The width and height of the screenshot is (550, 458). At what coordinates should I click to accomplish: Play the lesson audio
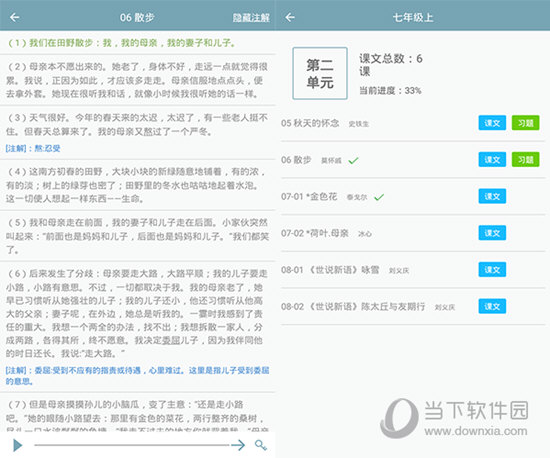(17, 445)
